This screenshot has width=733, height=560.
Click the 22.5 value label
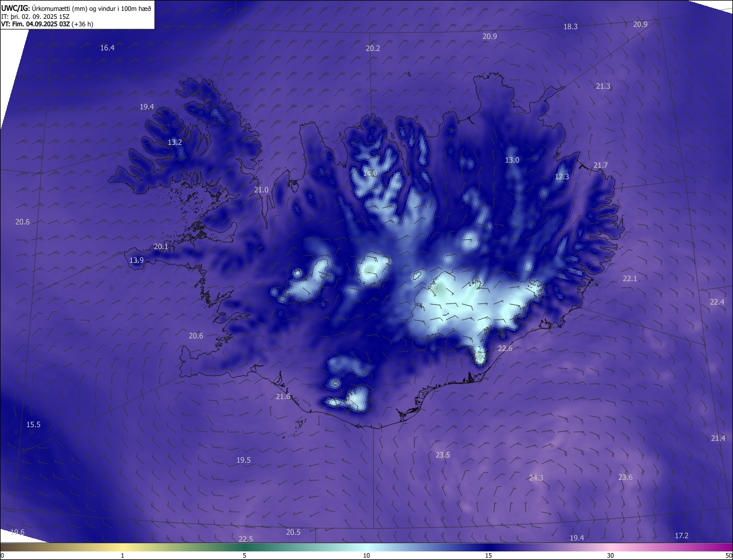[246, 539]
